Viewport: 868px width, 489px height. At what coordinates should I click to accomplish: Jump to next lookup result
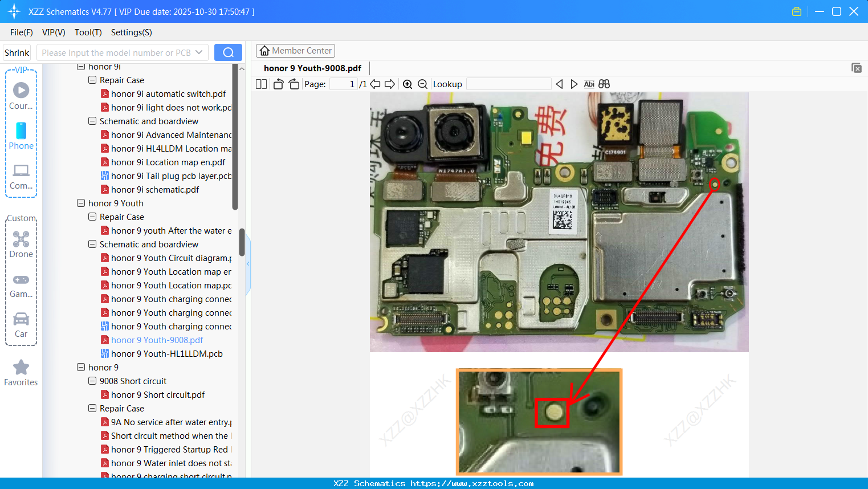574,84
